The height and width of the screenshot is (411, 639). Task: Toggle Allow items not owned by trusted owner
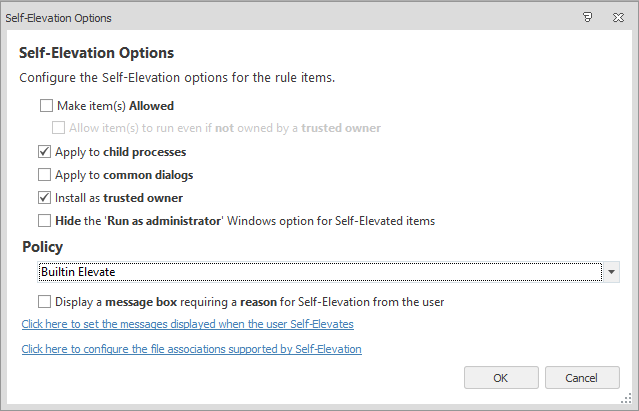(59, 128)
